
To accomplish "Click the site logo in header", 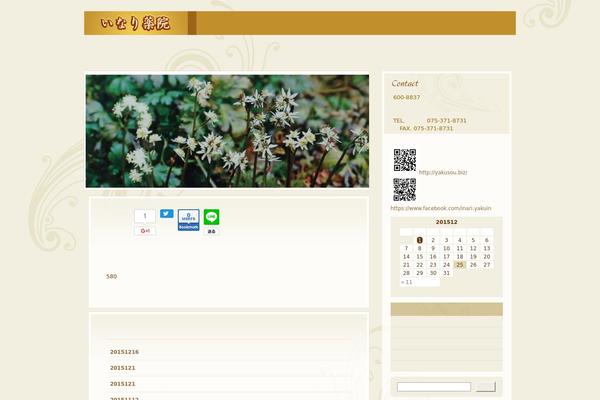I will point(135,23).
